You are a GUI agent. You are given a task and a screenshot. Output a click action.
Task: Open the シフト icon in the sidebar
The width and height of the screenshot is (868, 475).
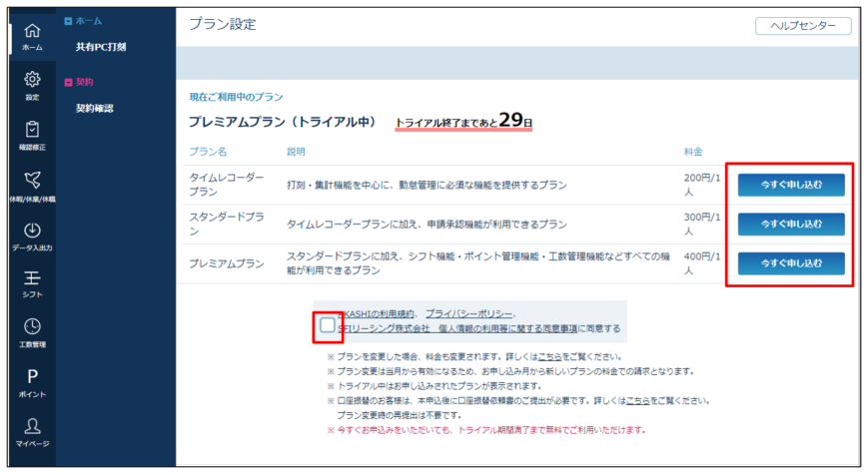[32, 280]
